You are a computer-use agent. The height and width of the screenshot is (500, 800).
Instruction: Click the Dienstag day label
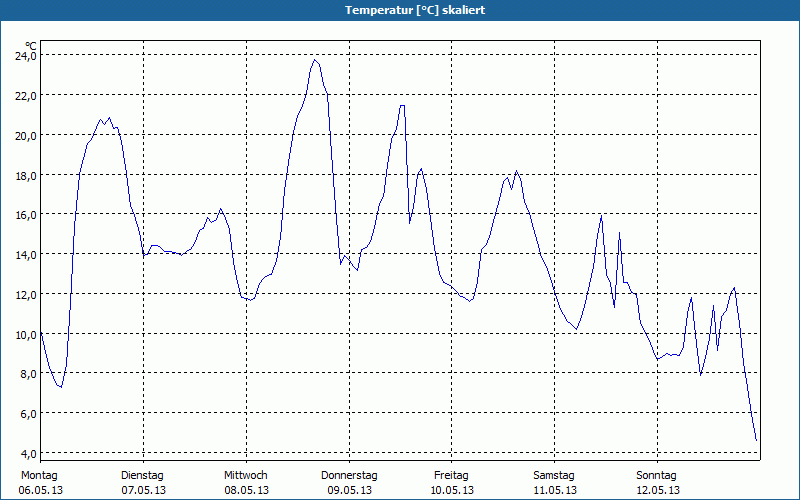coord(142,476)
